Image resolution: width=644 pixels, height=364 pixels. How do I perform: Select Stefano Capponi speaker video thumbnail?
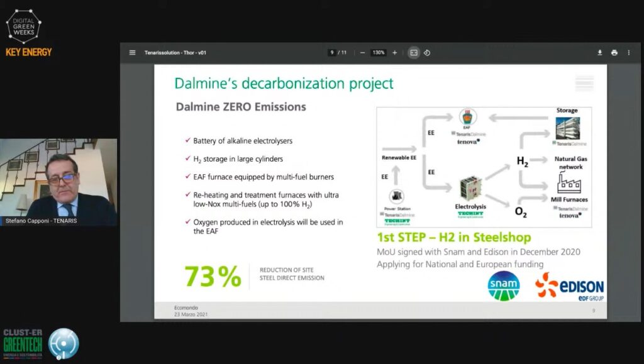[x=58, y=182]
